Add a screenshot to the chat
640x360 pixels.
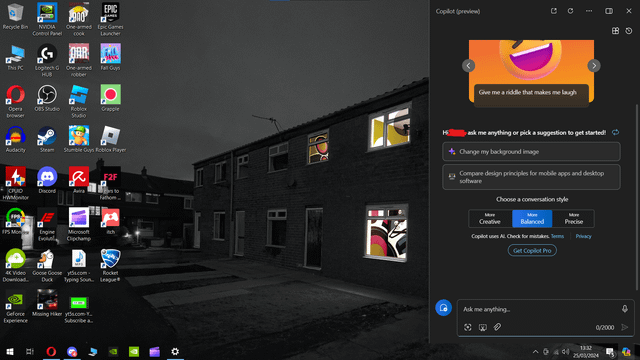click(482, 327)
